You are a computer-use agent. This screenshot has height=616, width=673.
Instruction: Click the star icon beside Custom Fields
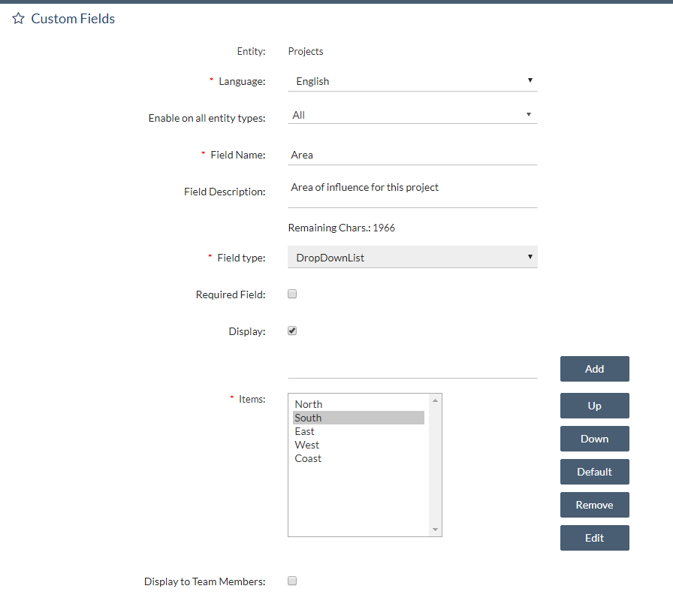(x=18, y=18)
